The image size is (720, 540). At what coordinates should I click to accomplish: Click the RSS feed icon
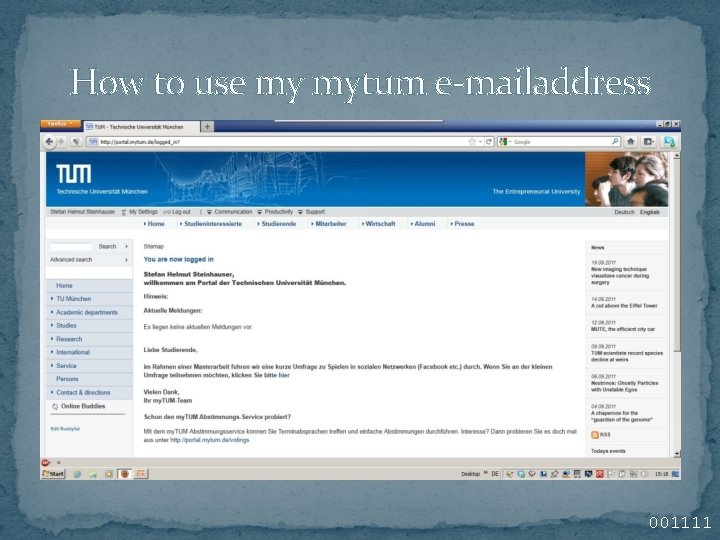coord(595,434)
